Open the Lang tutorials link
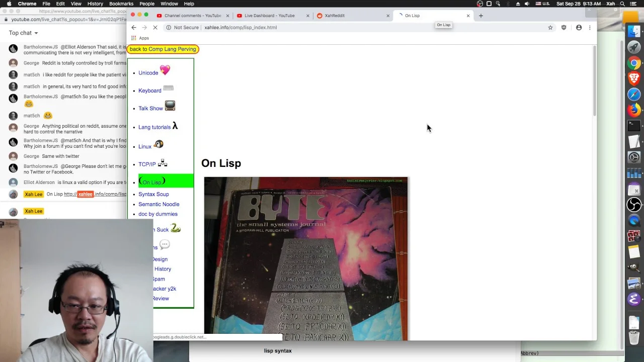The width and height of the screenshot is (644, 362). [x=154, y=127]
